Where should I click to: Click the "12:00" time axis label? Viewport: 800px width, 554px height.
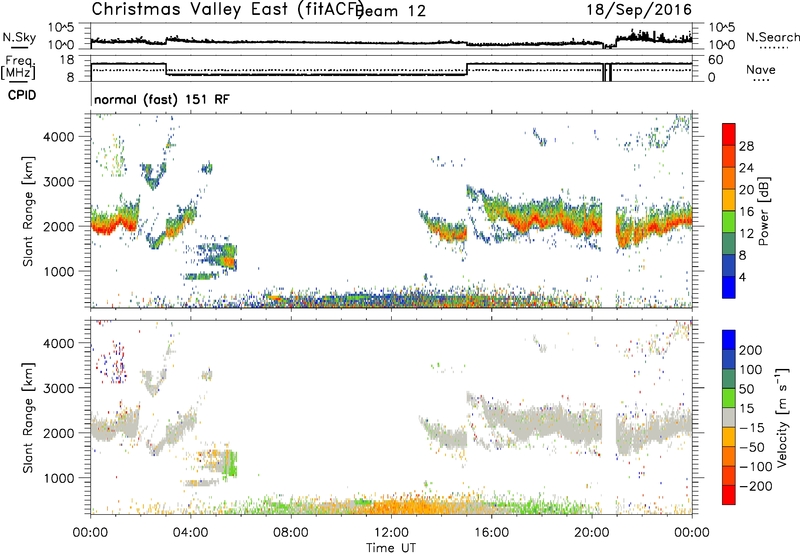click(391, 533)
